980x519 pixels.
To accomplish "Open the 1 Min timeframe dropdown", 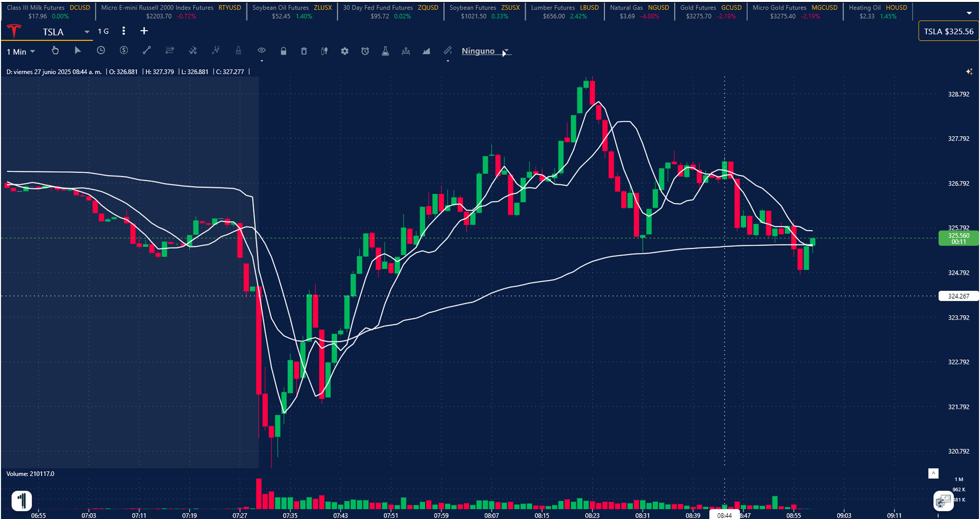I will pos(21,52).
